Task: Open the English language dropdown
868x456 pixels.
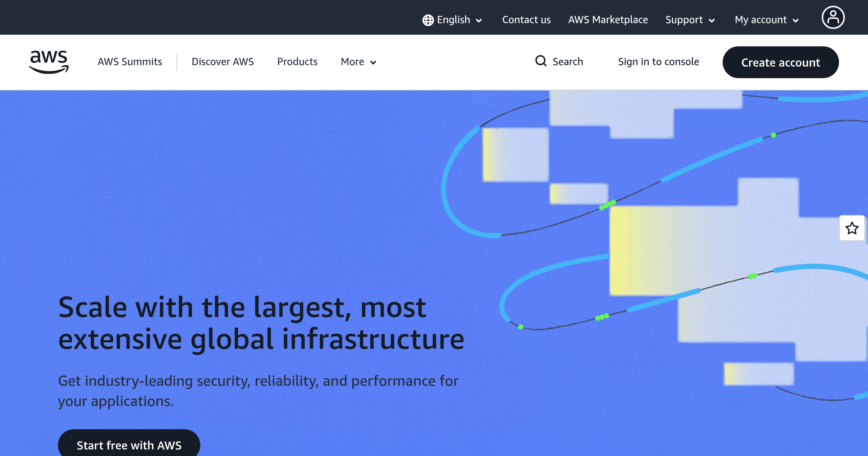Action: pyautogui.click(x=452, y=20)
